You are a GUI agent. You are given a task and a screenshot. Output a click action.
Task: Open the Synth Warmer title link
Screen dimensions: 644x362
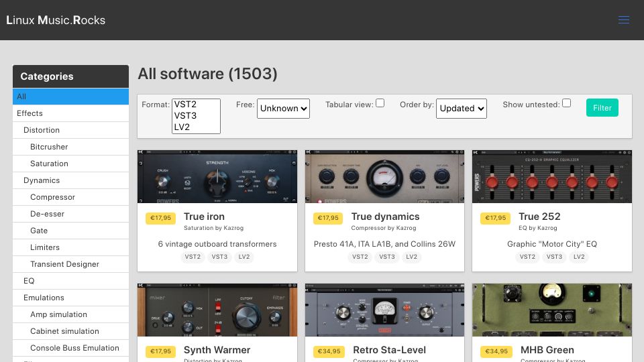217,350
